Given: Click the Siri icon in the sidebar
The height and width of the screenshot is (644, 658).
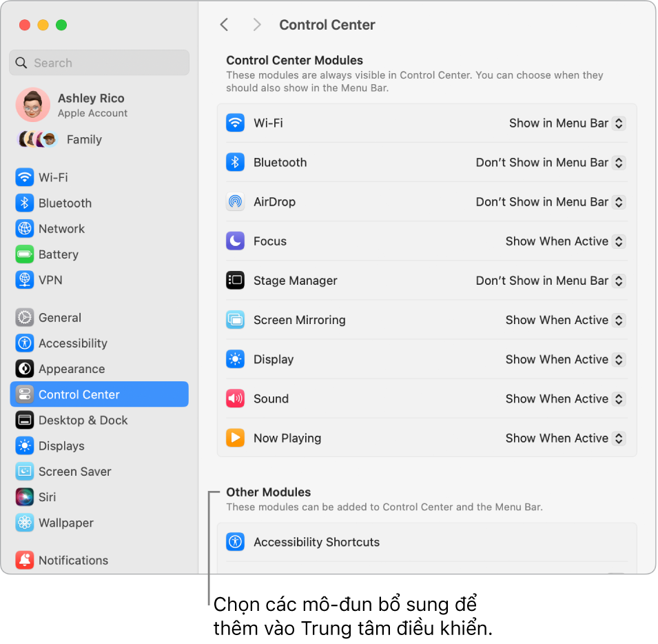Looking at the screenshot, I should coord(24,496).
